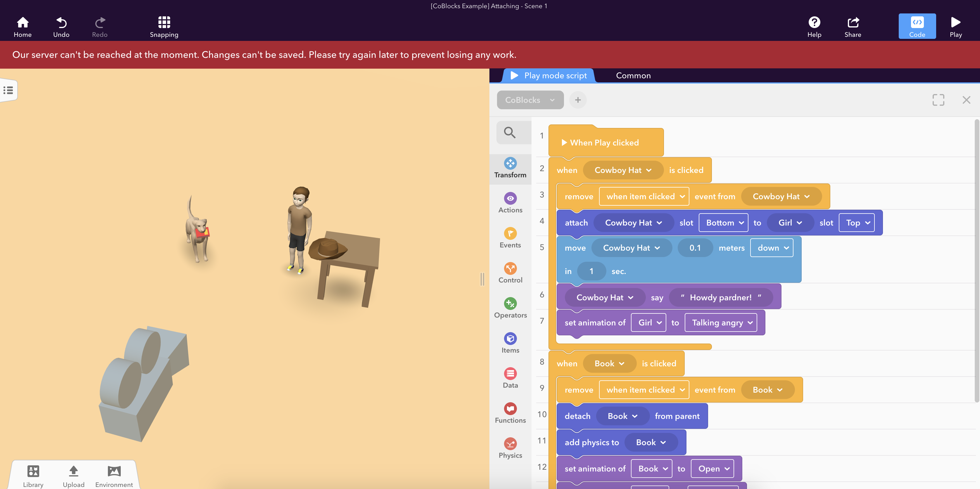Edit the 1 sec duration value
The width and height of the screenshot is (980, 489).
(x=591, y=271)
